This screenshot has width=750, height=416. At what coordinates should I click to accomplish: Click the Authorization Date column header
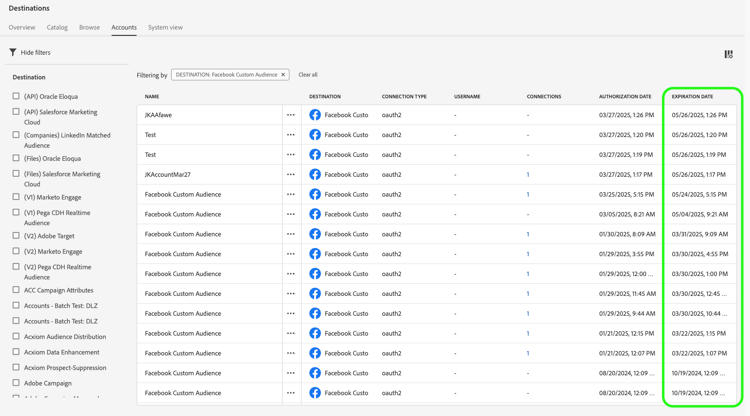(x=624, y=97)
